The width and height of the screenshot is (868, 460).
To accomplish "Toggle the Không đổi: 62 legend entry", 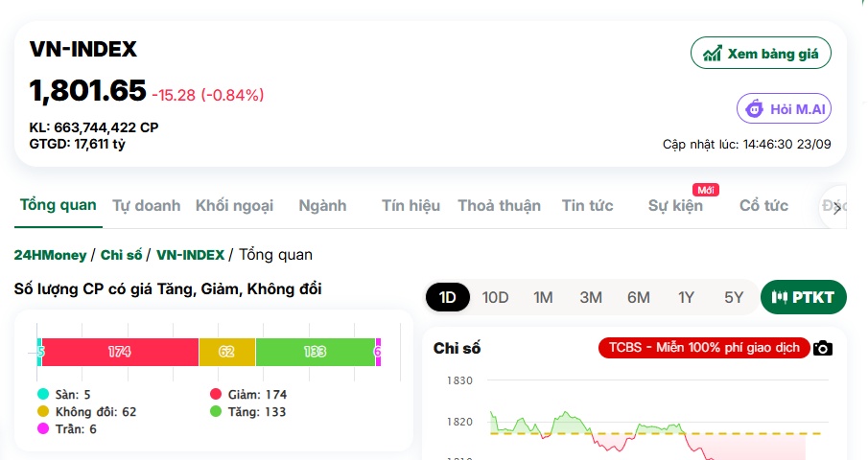I will point(86,411).
